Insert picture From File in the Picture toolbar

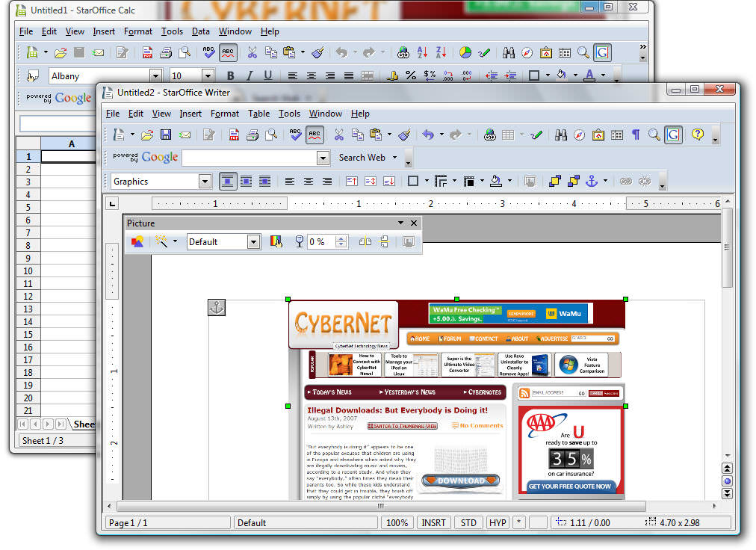(x=137, y=241)
